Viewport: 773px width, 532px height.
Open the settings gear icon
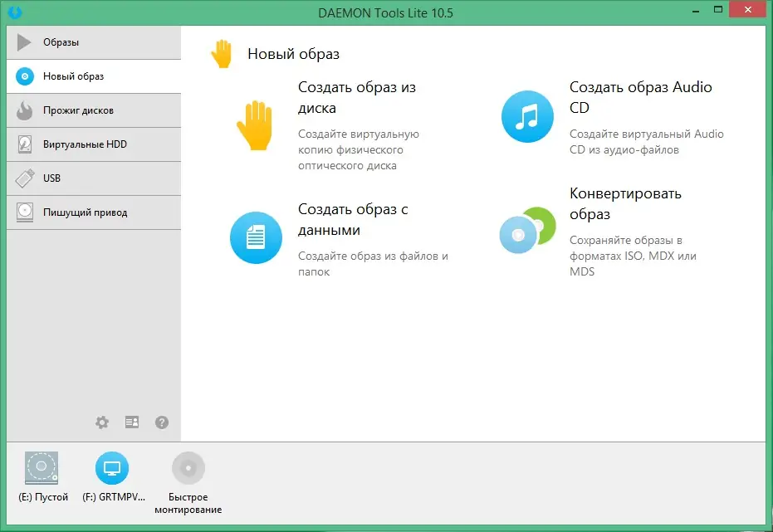coord(101,422)
